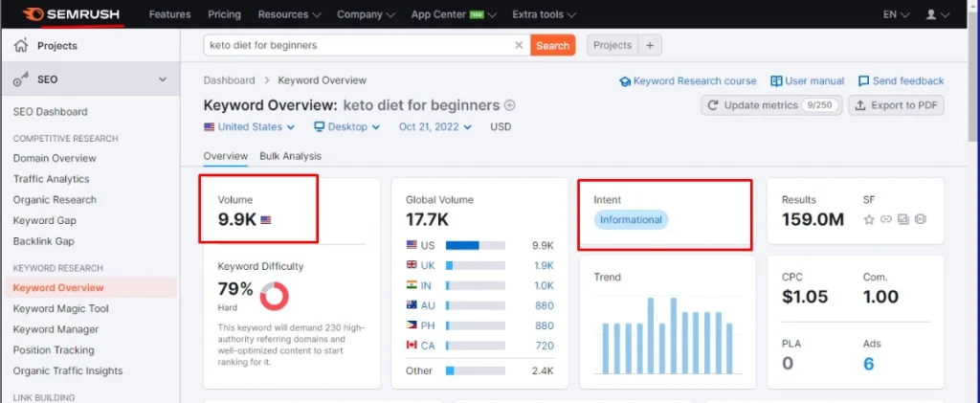
Task: Open Keyword Manager
Action: pos(56,329)
